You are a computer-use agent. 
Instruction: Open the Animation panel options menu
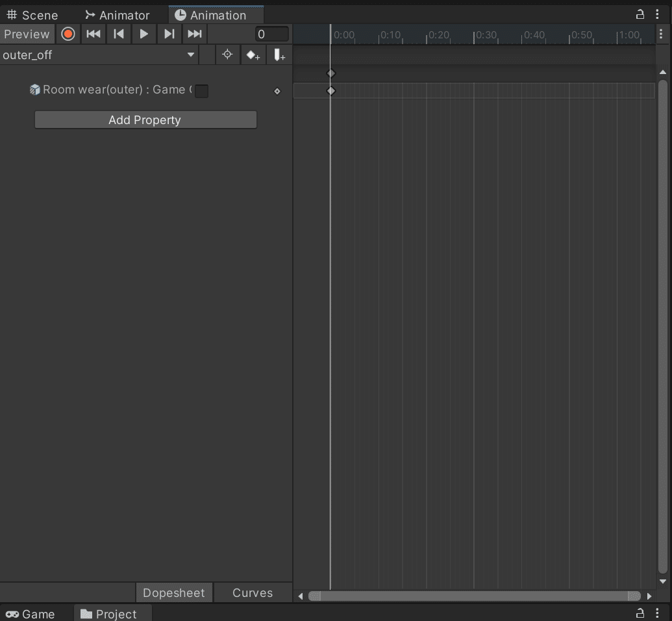658,13
